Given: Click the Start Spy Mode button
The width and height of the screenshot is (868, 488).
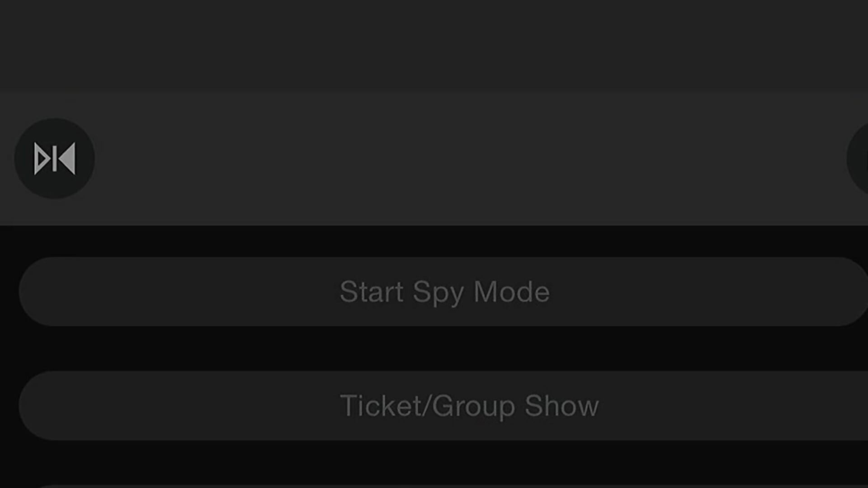Looking at the screenshot, I should pyautogui.click(x=443, y=291).
